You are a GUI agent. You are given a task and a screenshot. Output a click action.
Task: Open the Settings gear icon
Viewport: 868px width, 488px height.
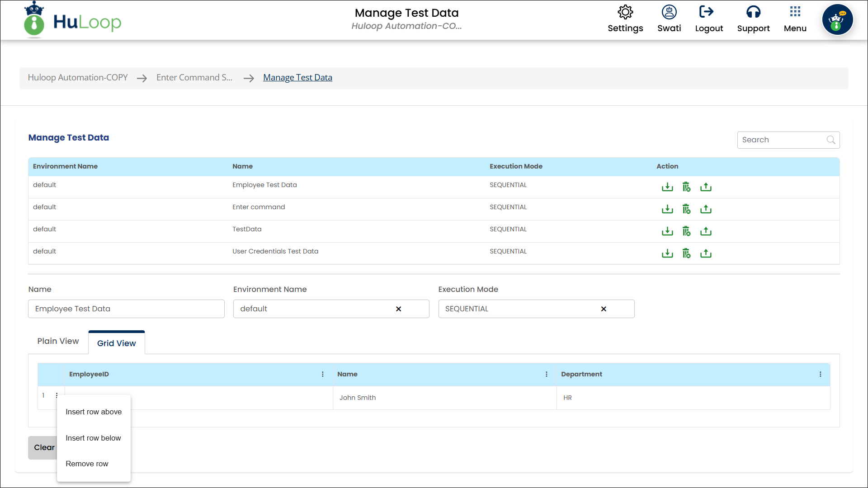625,12
